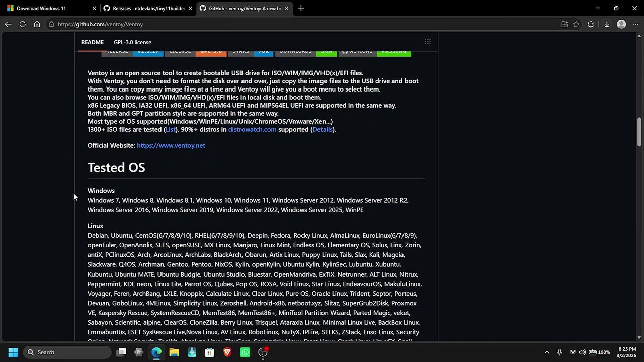The height and width of the screenshot is (362, 644).
Task: Open the browser home page icon
Action: pos(37,24)
